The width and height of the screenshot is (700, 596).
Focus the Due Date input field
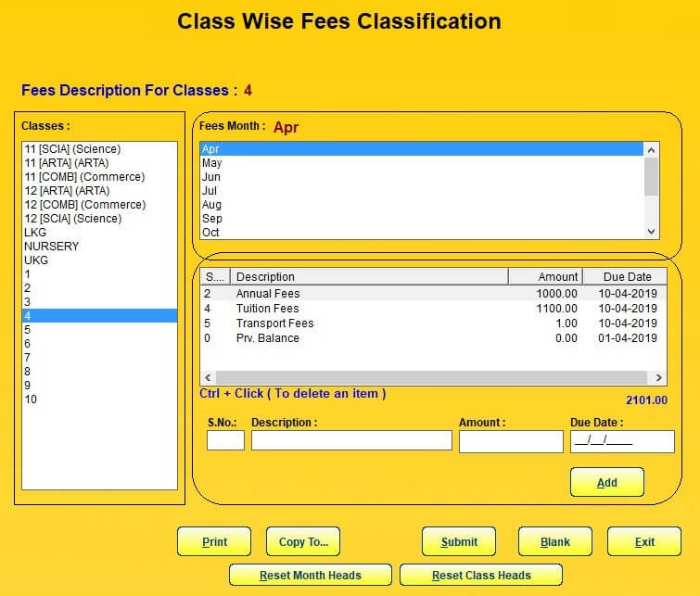622,441
